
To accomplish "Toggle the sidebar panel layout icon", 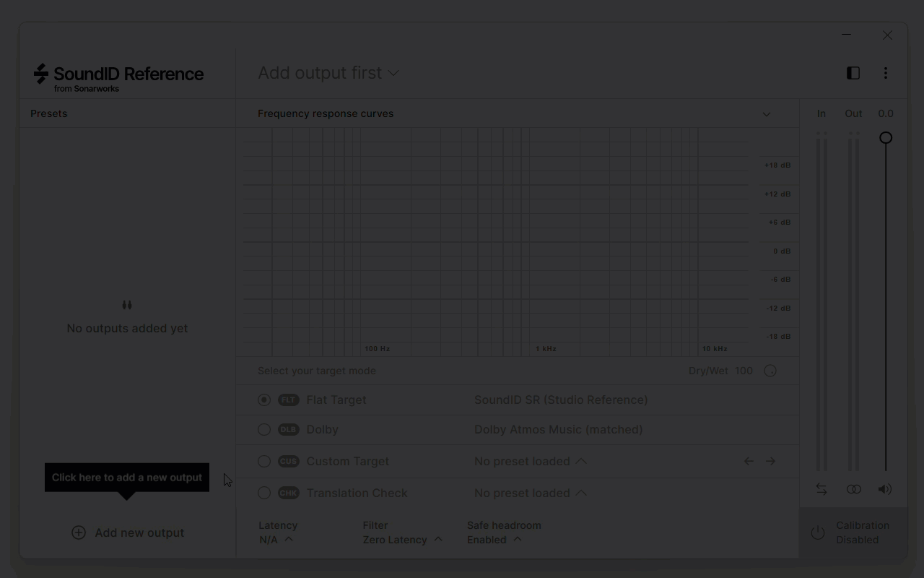I will pos(853,73).
